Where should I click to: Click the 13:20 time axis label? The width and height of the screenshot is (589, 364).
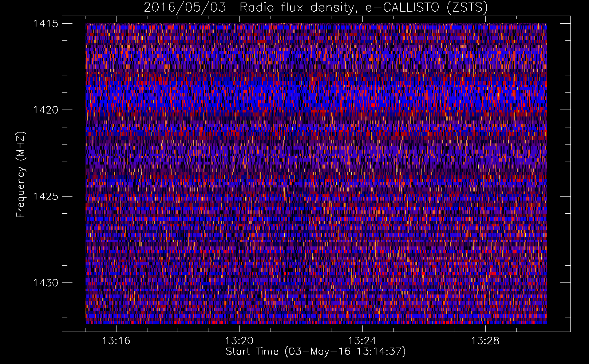click(239, 341)
